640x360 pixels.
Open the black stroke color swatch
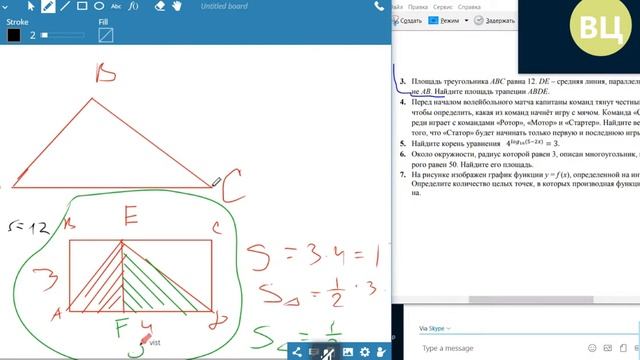(x=14, y=35)
